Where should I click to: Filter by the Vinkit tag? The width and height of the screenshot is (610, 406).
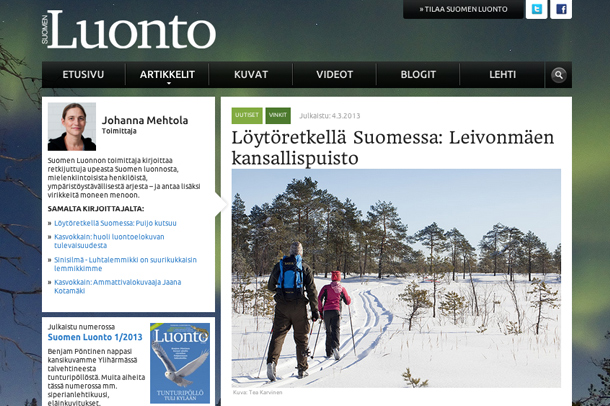(x=278, y=116)
